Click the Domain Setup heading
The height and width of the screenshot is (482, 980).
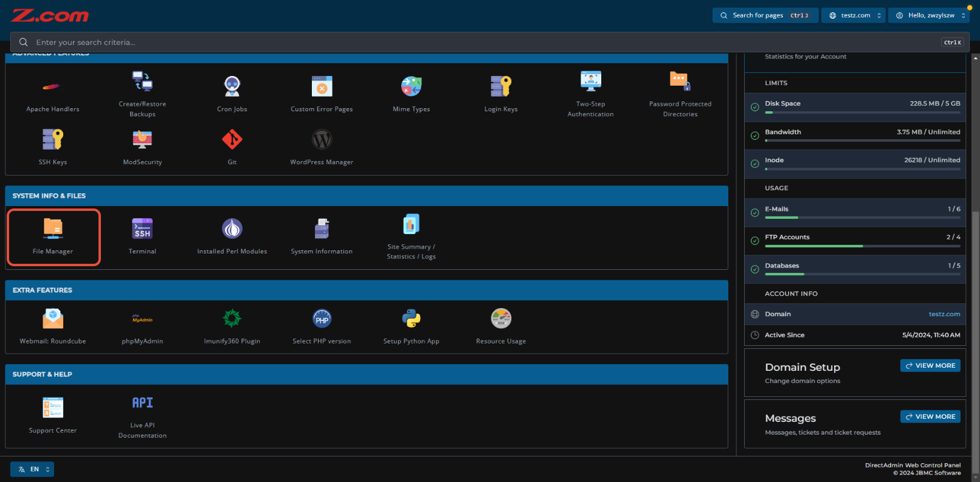point(802,367)
